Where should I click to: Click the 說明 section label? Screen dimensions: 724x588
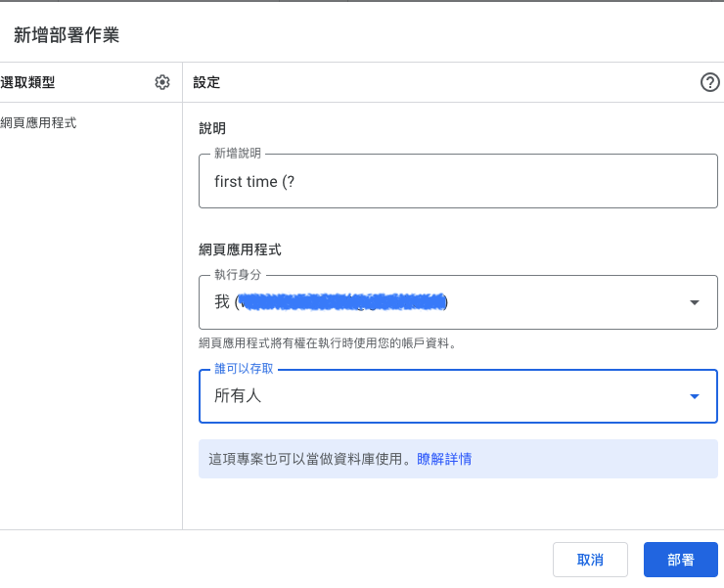[212, 128]
